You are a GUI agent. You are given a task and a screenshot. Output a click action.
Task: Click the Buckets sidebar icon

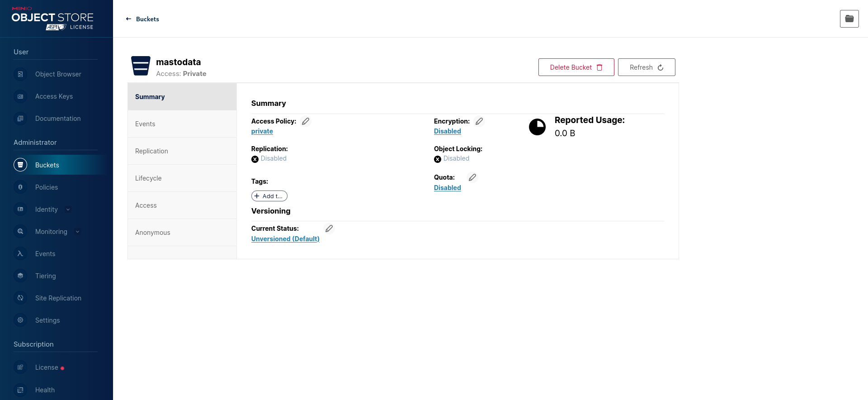click(x=20, y=165)
